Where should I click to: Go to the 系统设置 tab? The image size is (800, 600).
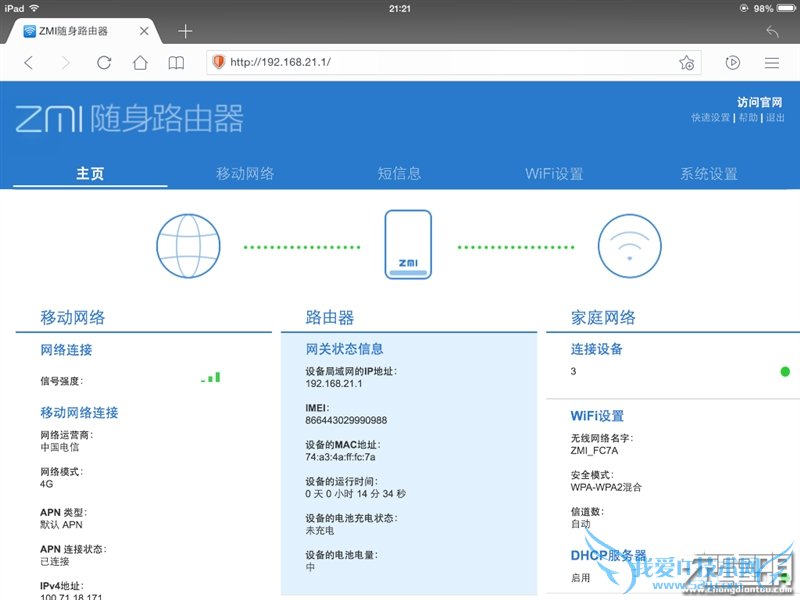tap(709, 174)
